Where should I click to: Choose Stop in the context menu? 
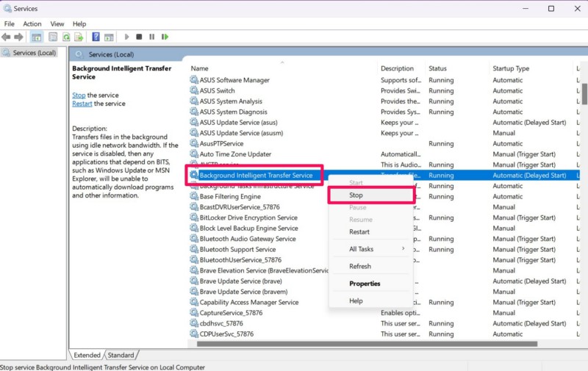pos(356,195)
